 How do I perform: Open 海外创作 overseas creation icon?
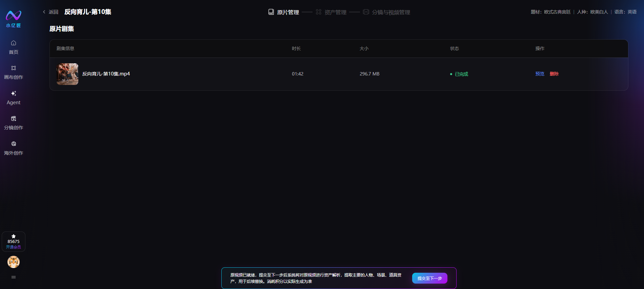(14, 144)
